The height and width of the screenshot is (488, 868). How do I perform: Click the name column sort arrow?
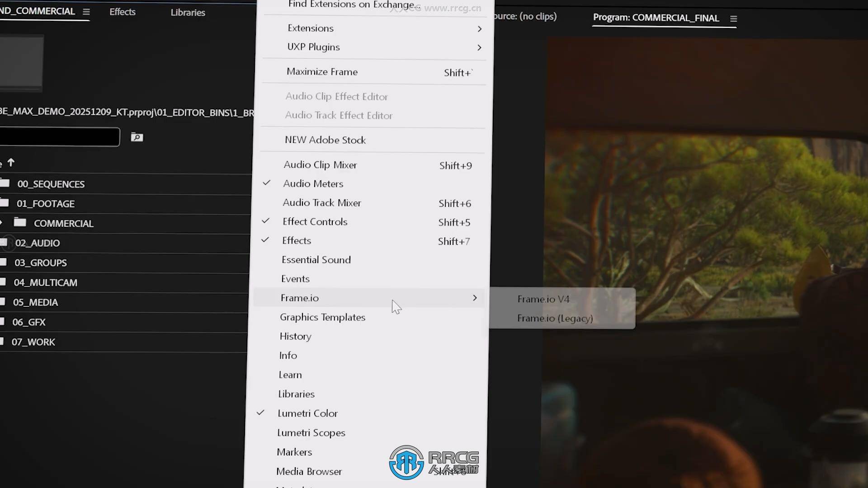11,162
